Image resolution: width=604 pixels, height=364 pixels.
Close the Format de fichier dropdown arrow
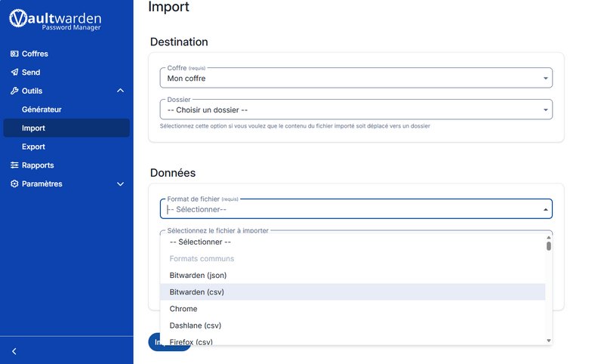click(545, 209)
